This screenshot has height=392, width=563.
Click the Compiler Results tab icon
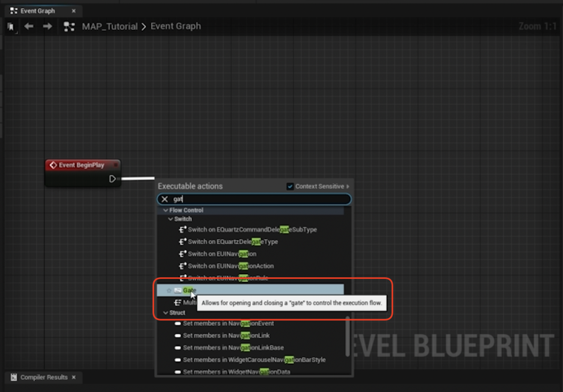click(x=14, y=378)
